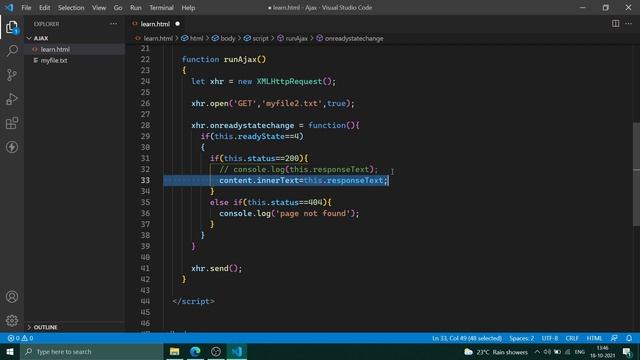Open the weather widget Rain showers
This screenshot has height=360, width=640.
click(x=496, y=352)
